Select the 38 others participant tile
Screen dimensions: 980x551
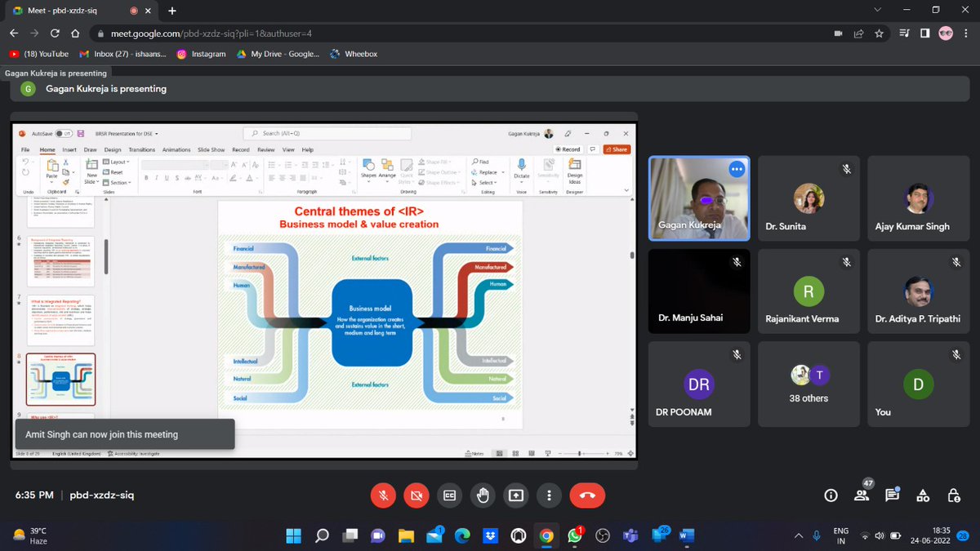(808, 384)
